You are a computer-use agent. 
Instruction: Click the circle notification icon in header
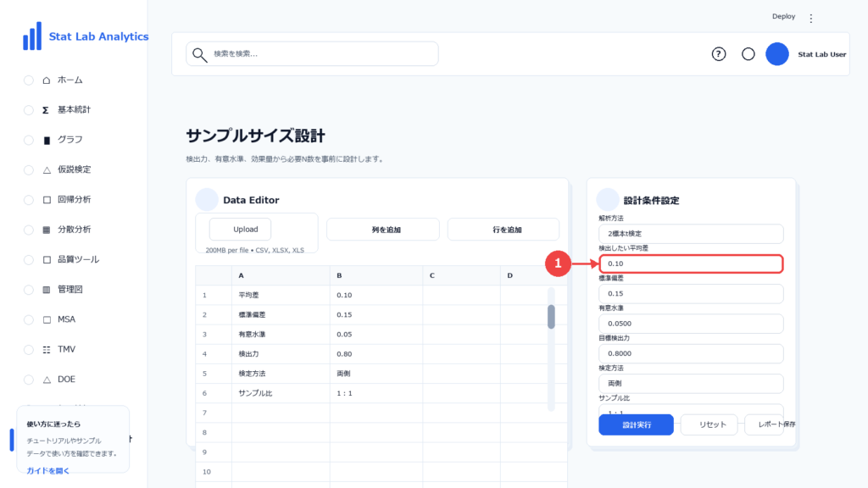pos(748,54)
